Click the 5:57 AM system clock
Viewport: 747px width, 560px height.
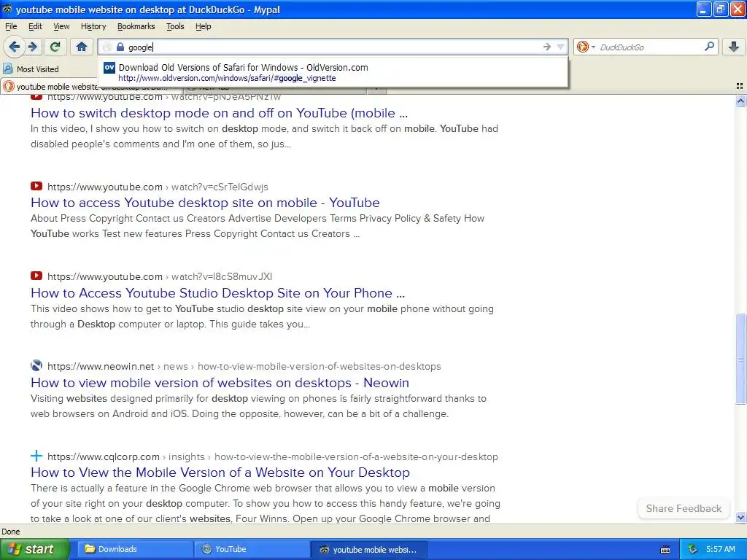[x=720, y=549]
